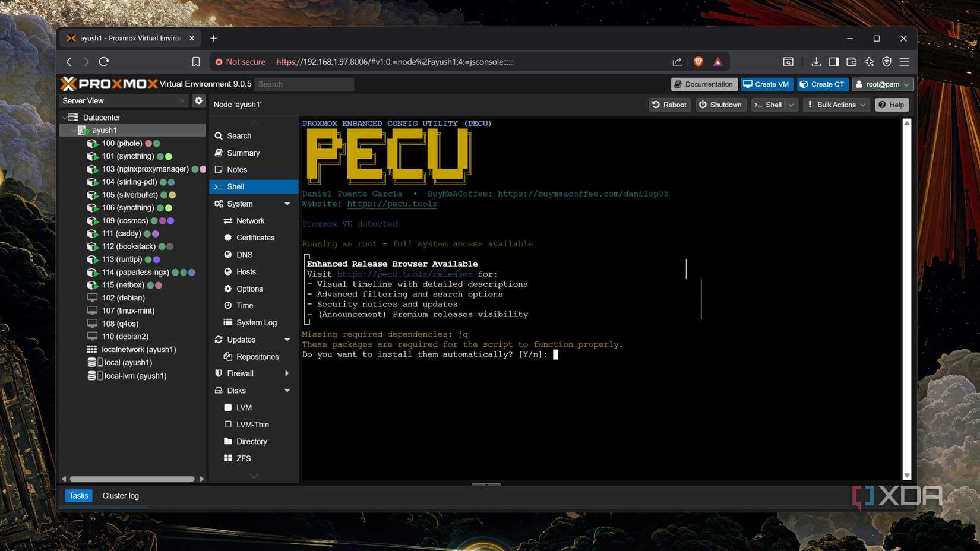Reload the Proxmox page
Image resolution: width=980 pixels, height=551 pixels.
coord(104,62)
